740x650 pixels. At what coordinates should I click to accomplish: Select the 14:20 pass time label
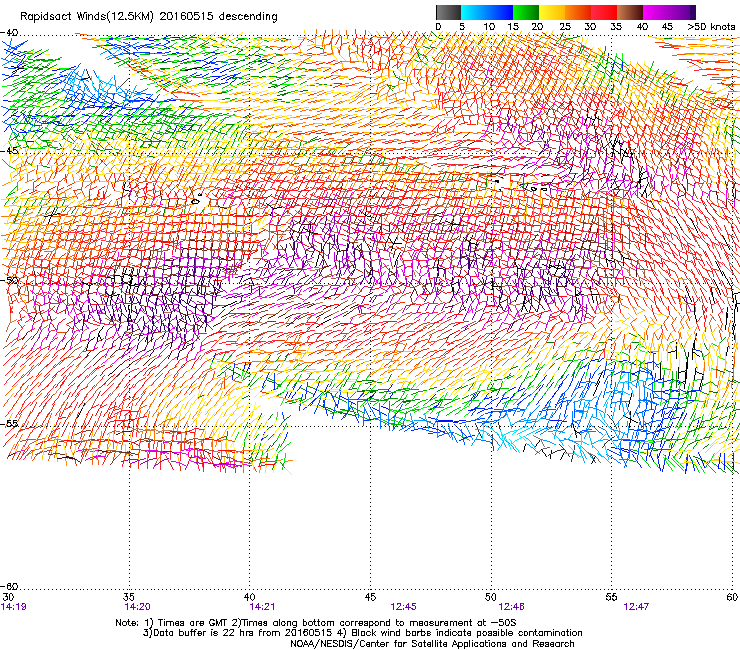pyautogui.click(x=137, y=607)
